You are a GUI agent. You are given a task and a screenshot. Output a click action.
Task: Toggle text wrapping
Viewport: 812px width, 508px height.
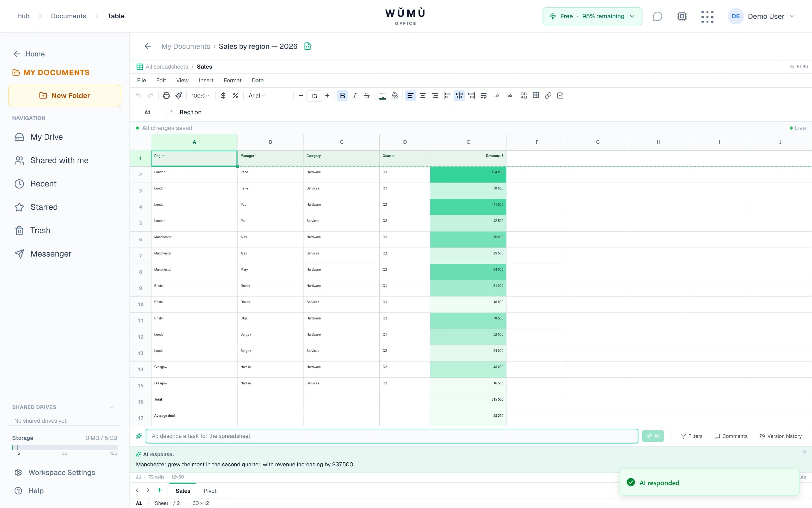(x=483, y=96)
